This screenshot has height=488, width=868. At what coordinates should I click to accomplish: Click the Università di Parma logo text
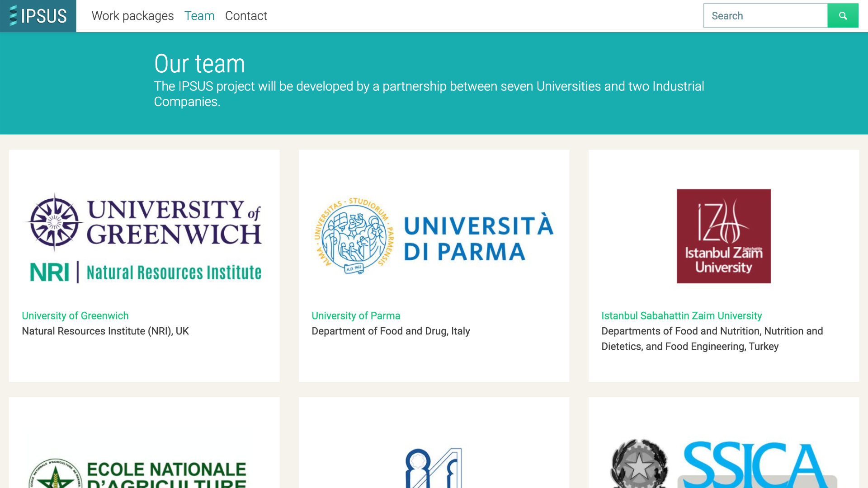[478, 238]
